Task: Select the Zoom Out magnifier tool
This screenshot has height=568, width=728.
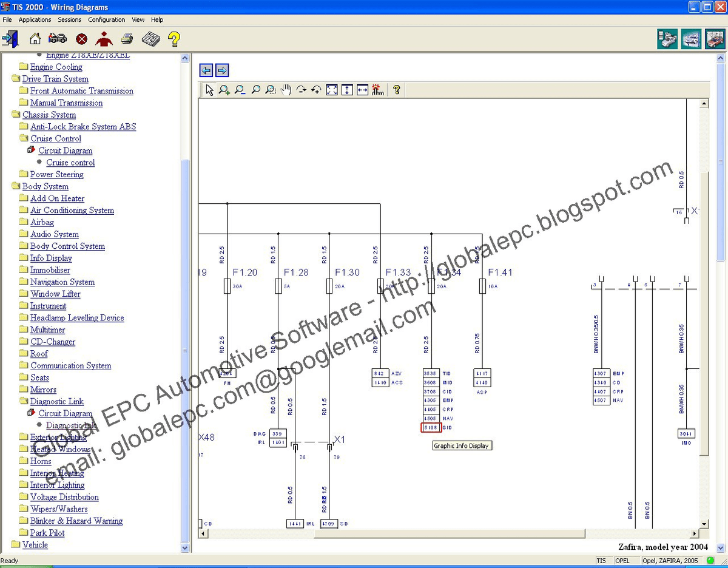Action: [x=240, y=90]
